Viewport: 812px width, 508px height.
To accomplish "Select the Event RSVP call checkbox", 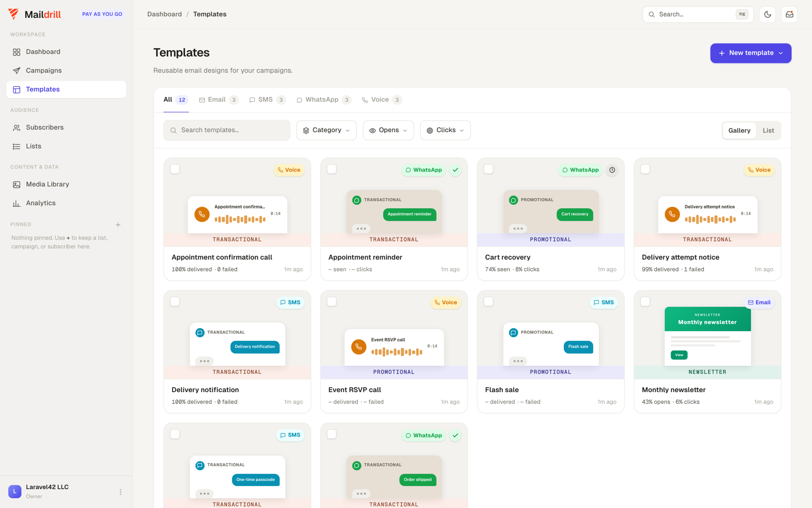I will tap(332, 302).
